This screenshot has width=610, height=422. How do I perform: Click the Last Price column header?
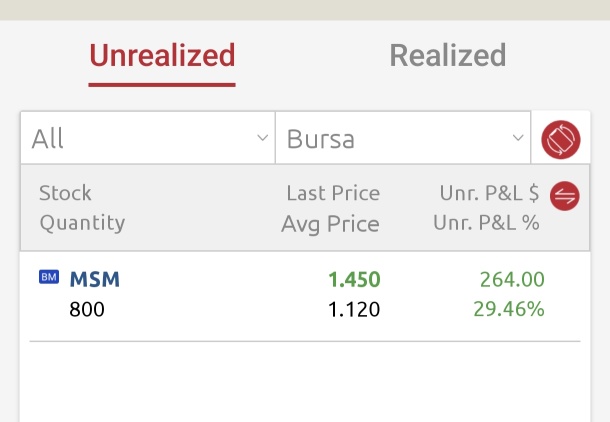[333, 193]
